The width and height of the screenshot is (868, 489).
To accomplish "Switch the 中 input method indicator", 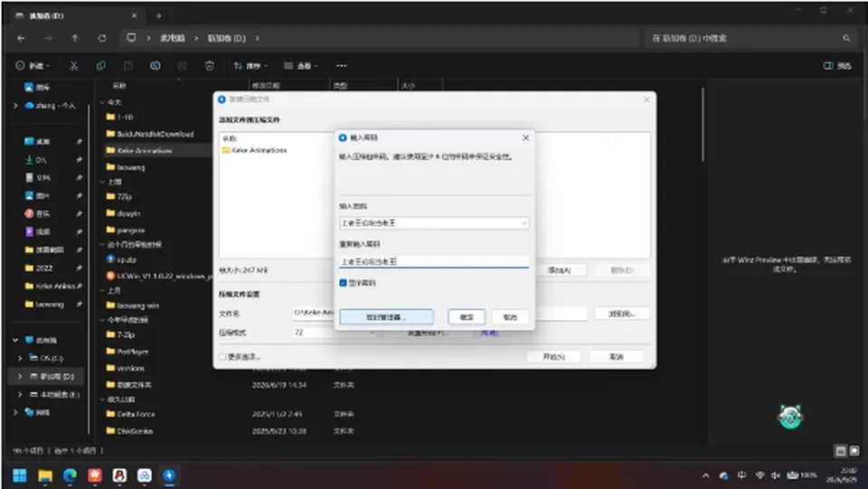I will coord(741,475).
